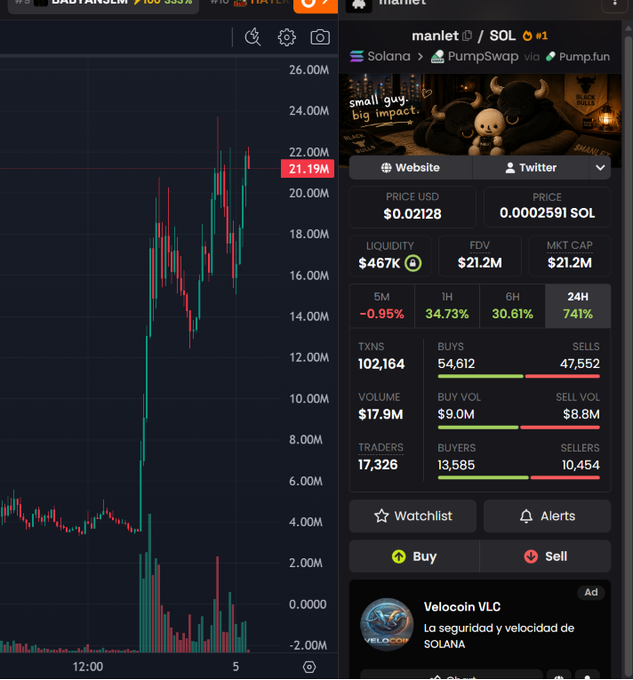Click the Buy button

click(x=414, y=556)
